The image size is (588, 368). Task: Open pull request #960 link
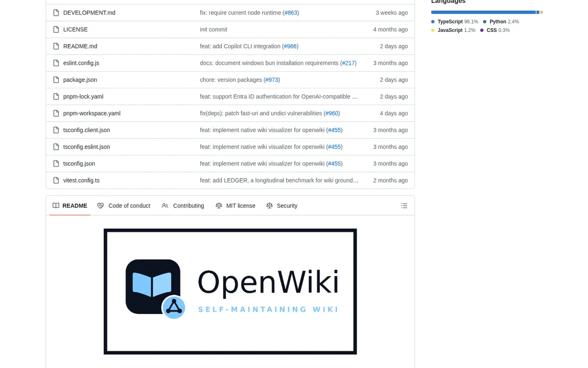(x=332, y=113)
